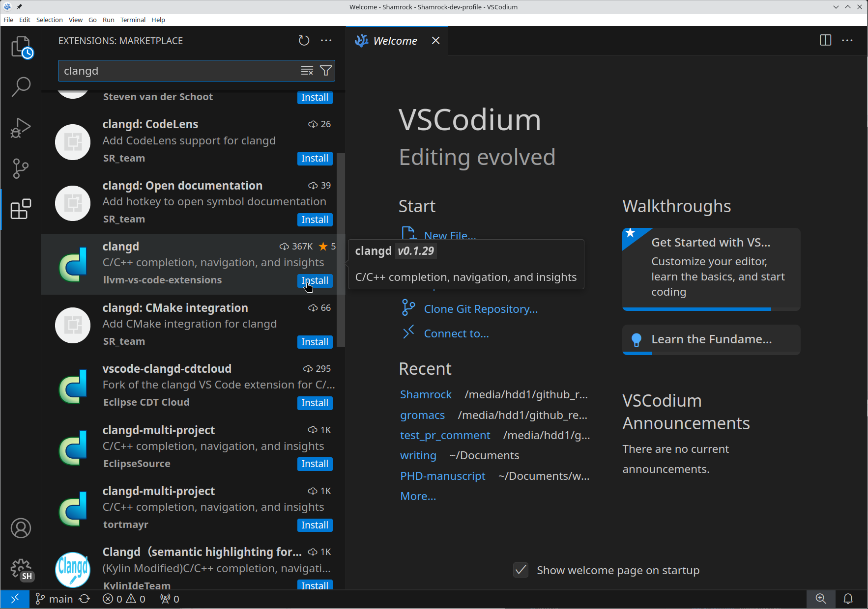Install clangd by llvm-vs-code-extensions

point(315,280)
